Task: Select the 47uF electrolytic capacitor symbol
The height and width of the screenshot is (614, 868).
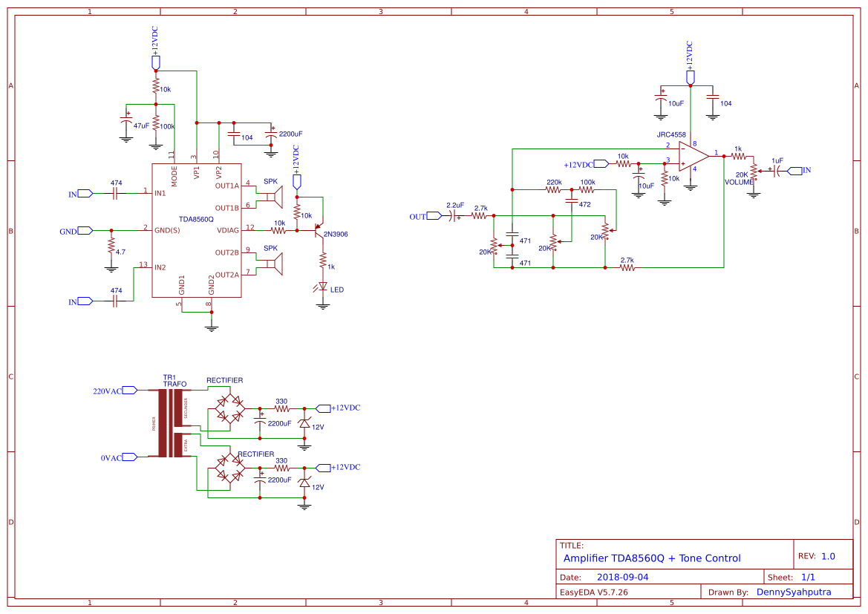Action: pyautogui.click(x=127, y=119)
